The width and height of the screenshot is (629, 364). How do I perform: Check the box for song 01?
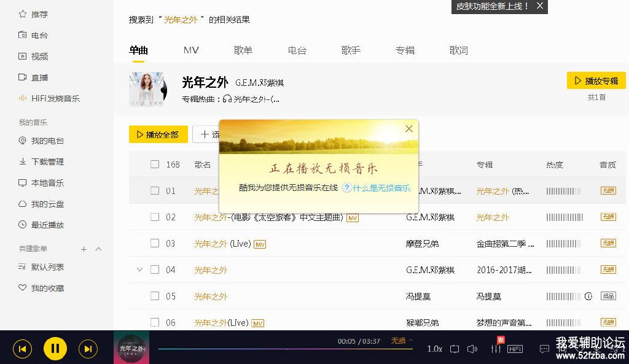click(x=155, y=191)
